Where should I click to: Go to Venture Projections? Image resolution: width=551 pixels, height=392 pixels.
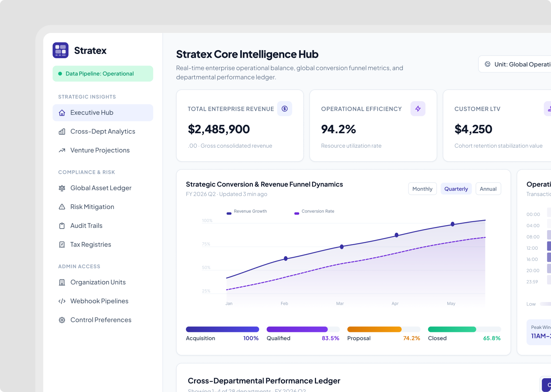coord(103,150)
